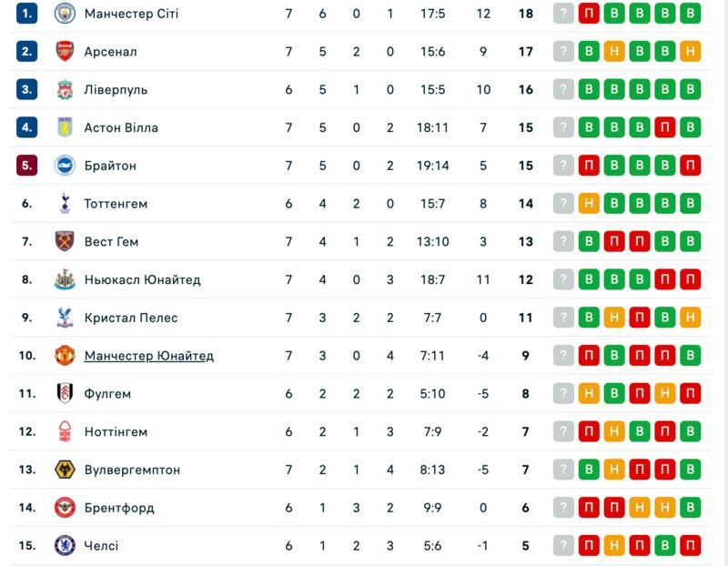Image resolution: width=728 pixels, height=566 pixels.
Task: Click the Arsenal club crest
Action: coord(64,52)
